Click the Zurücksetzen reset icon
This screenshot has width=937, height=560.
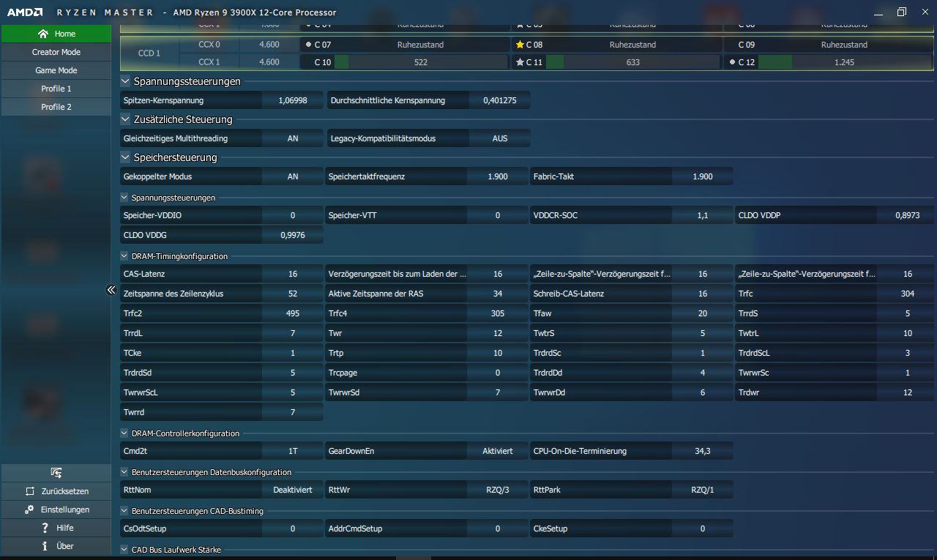coord(30,491)
